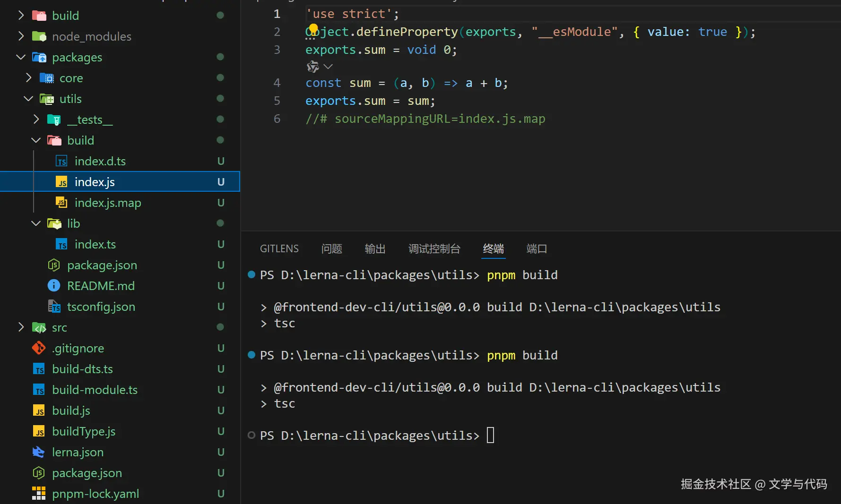Click the lib folder icon
This screenshot has width=841, height=504.
[54, 223]
